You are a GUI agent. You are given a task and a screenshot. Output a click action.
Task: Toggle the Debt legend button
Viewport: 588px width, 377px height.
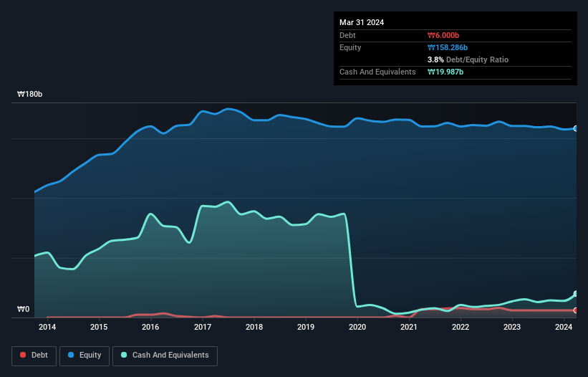pos(34,355)
